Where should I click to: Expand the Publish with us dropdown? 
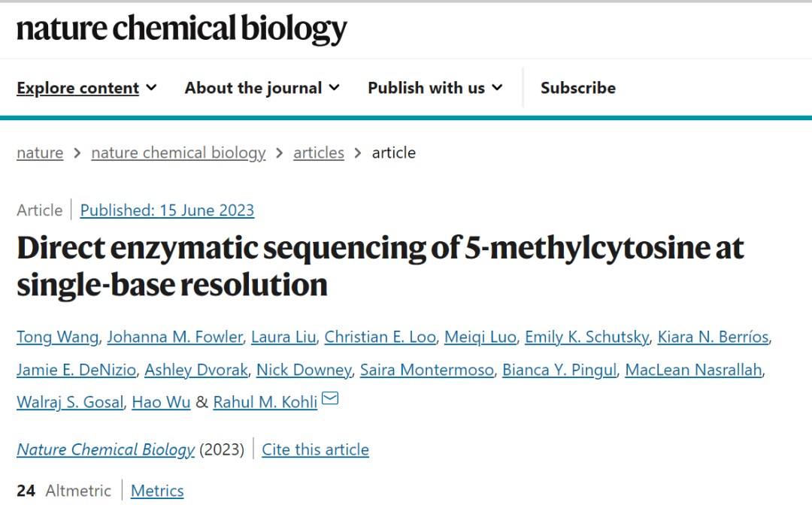(435, 88)
